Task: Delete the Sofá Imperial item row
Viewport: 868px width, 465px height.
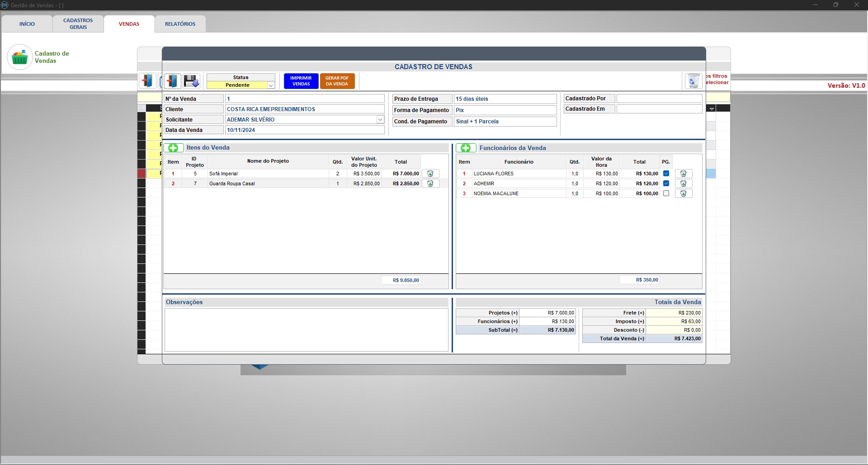Action: click(x=430, y=174)
